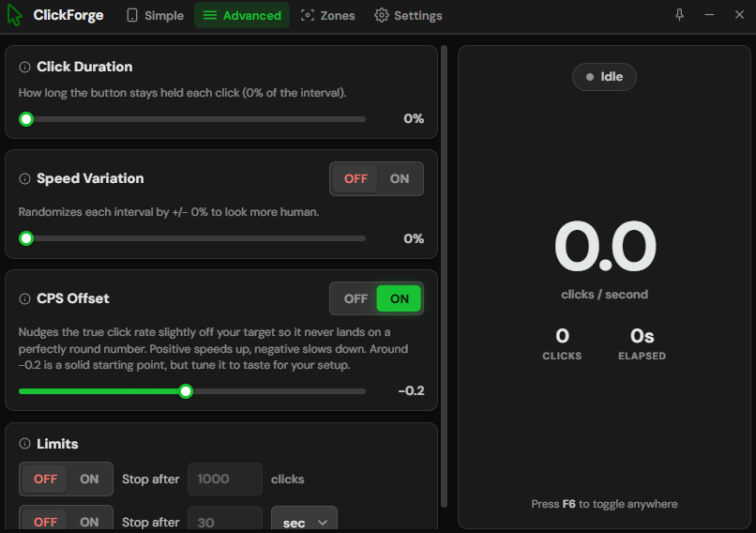
Task: Click the ELAPSED time value
Action: 642,336
